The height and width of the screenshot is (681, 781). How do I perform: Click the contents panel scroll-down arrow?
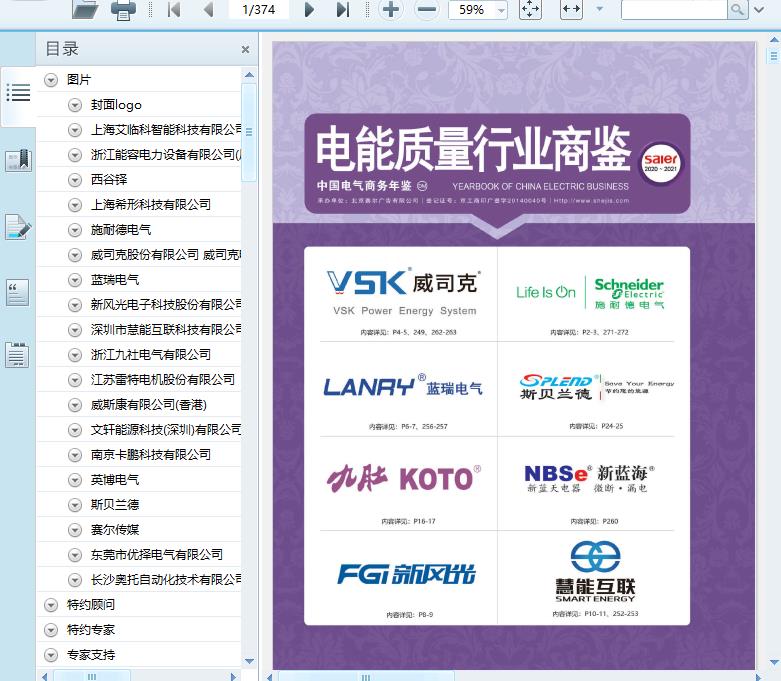coord(250,661)
